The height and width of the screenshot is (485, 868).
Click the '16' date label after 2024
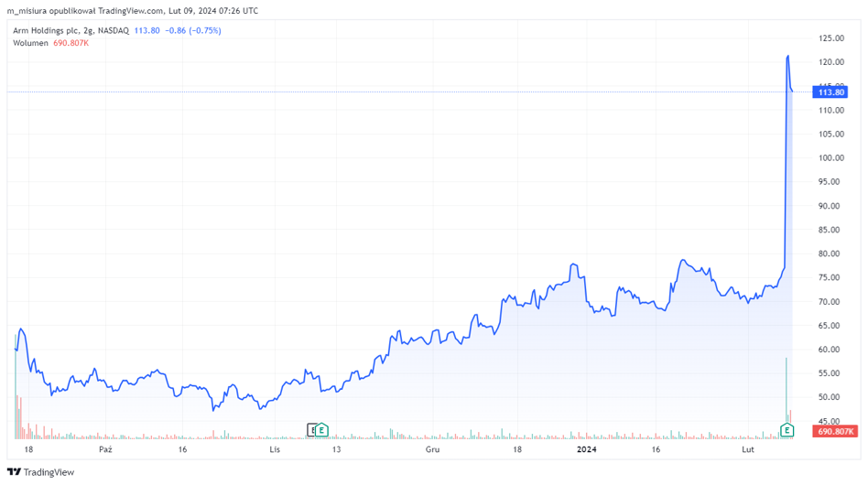[656, 449]
